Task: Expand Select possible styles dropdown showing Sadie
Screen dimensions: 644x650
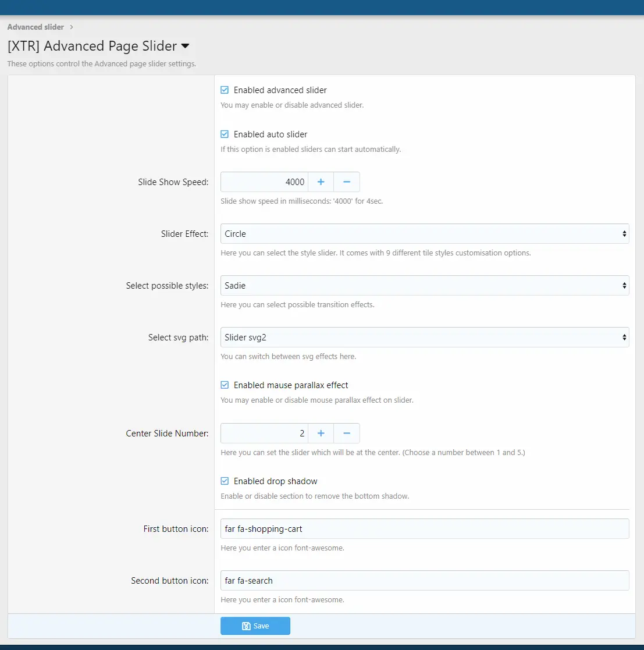Action: 425,286
